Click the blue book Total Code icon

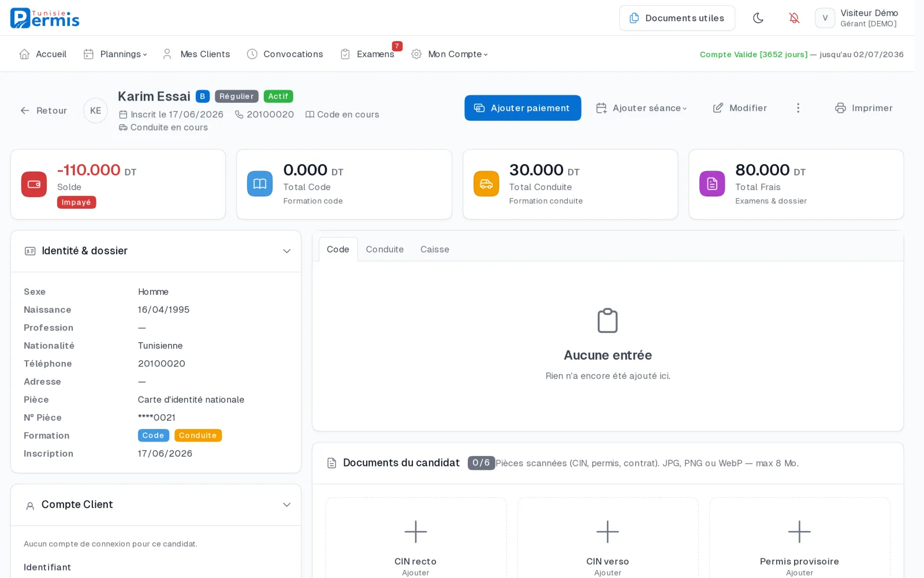[x=260, y=184]
